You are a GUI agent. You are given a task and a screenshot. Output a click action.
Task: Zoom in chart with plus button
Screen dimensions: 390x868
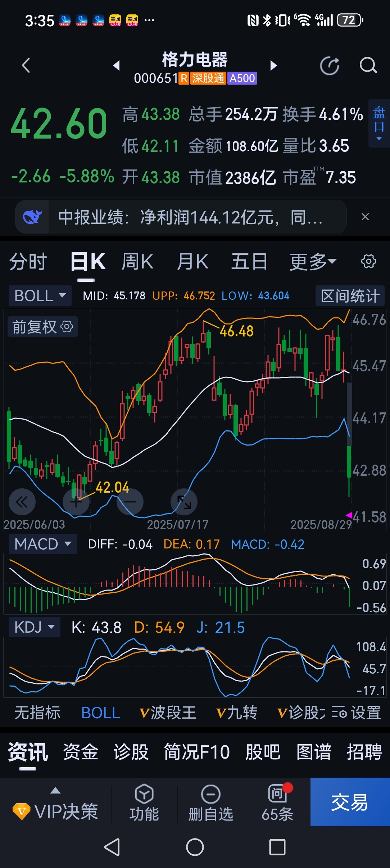pos(76,502)
